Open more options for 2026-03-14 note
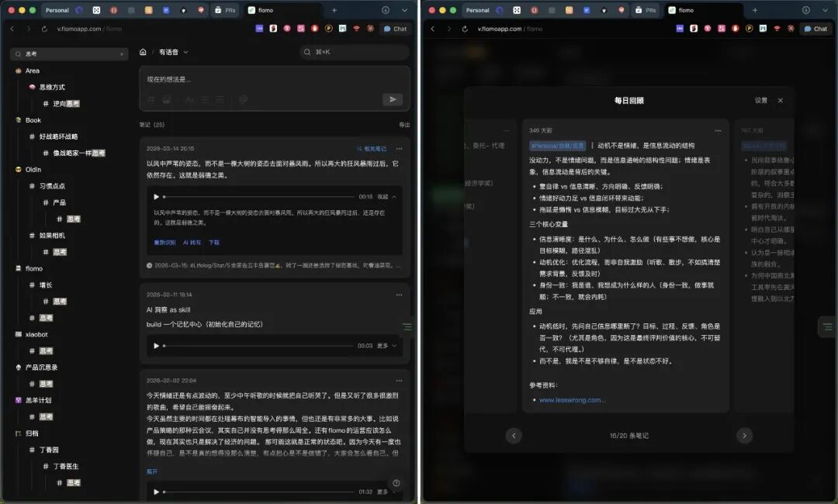Image resolution: width=838 pixels, height=504 pixels. 399,148
